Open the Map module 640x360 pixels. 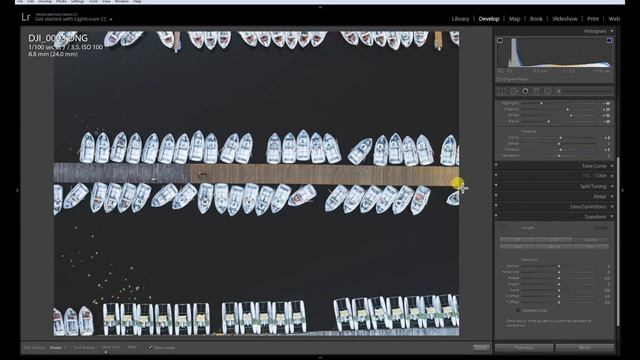514,19
